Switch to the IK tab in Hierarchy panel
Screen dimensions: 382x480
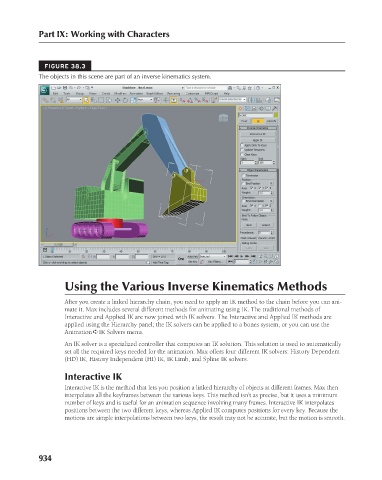(258, 121)
